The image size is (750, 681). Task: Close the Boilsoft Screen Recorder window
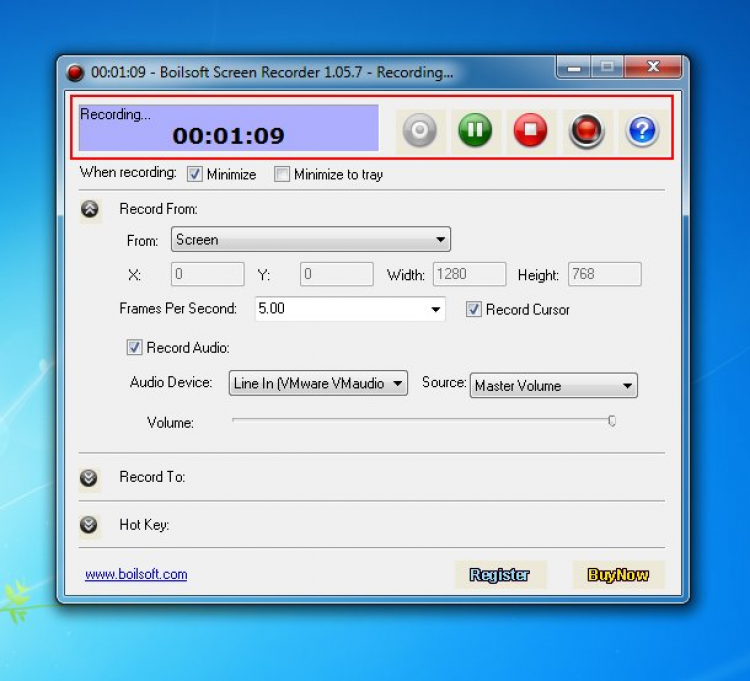pyautogui.click(x=653, y=67)
